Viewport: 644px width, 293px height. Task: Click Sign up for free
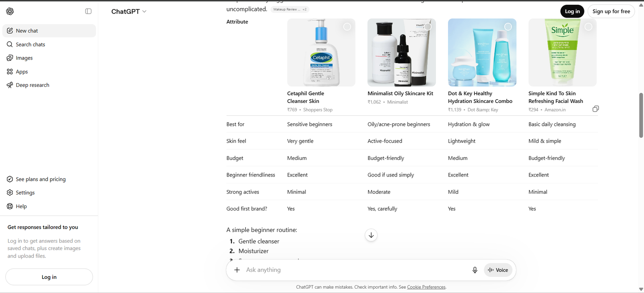(x=611, y=11)
